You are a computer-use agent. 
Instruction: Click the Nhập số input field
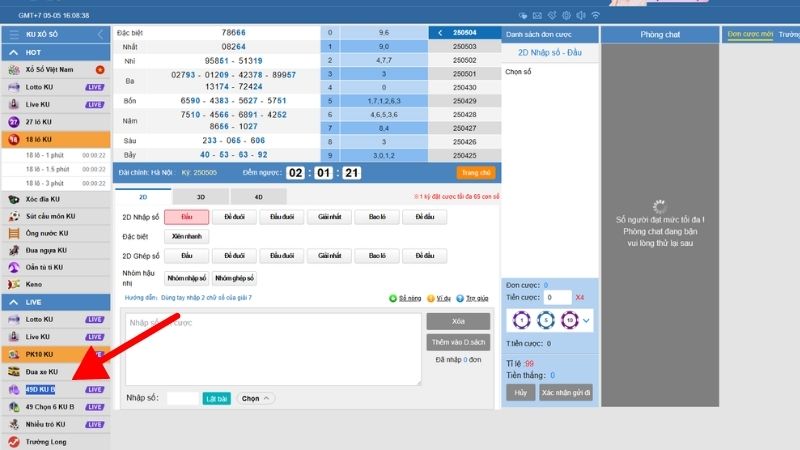[x=183, y=398]
